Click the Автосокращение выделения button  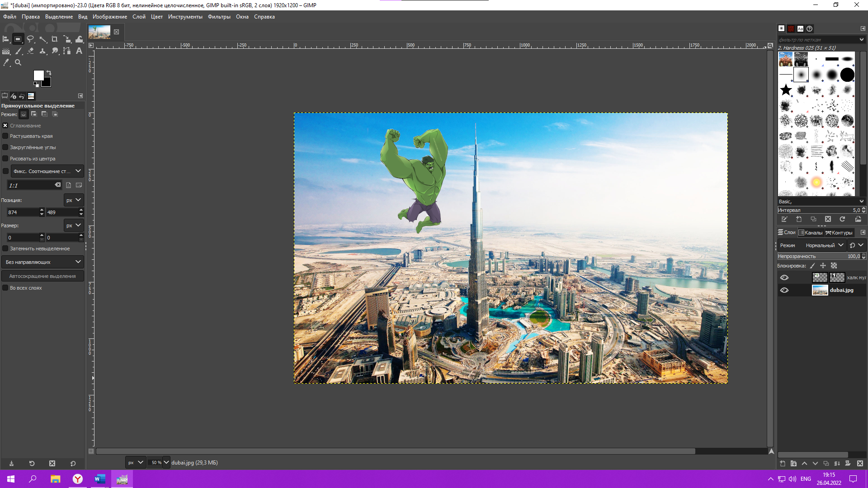[43, 276]
